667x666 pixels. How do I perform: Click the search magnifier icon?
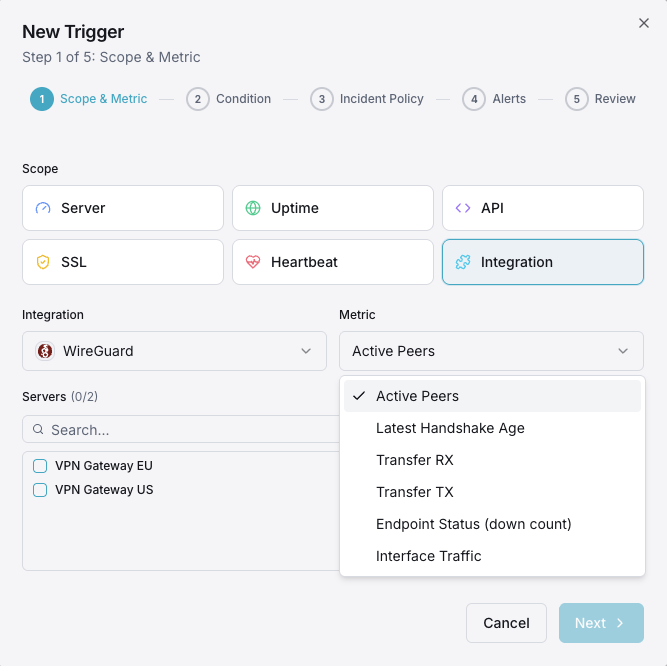pos(38,430)
